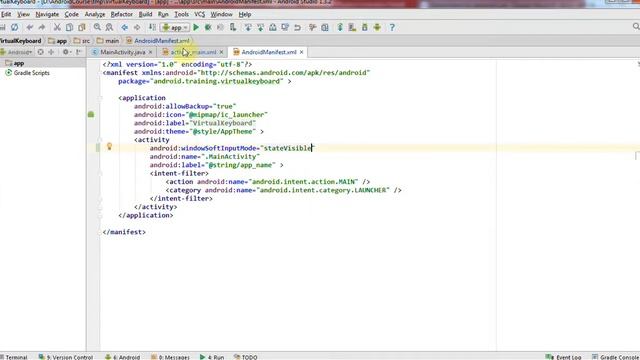
Task: Open the Navigate menu
Action: [x=47, y=14]
